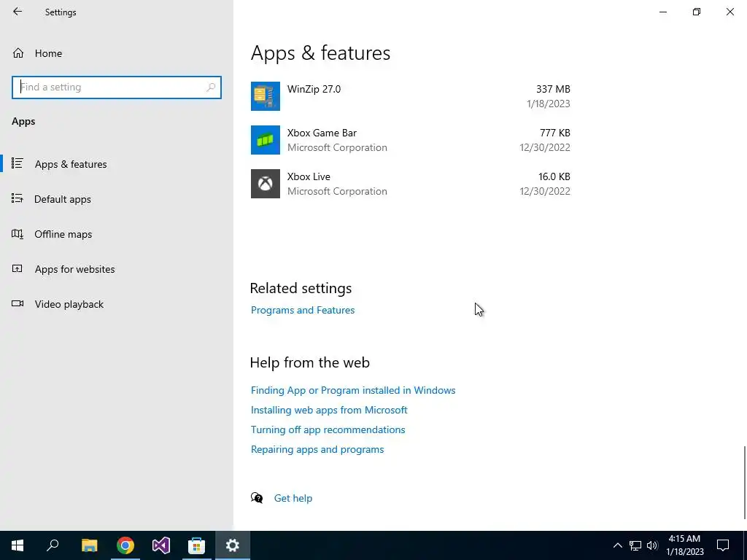747x560 pixels.
Task: Select the Video playback sidebar icon
Action: (18, 304)
